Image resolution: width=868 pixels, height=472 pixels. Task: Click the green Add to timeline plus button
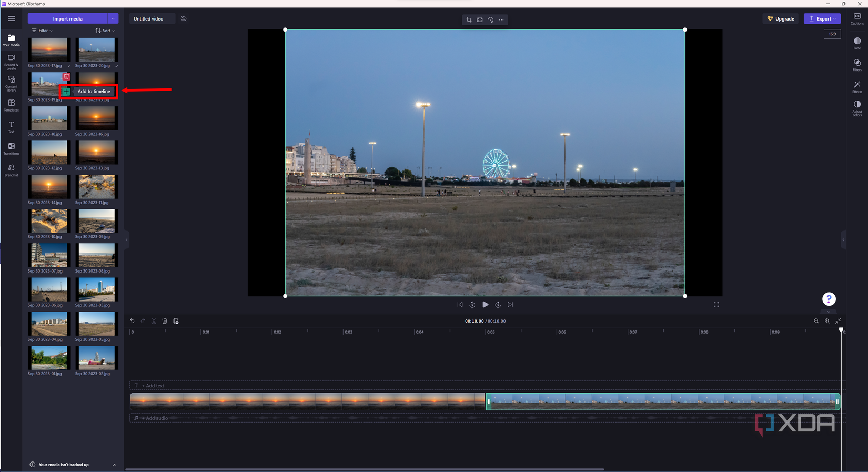point(66,92)
